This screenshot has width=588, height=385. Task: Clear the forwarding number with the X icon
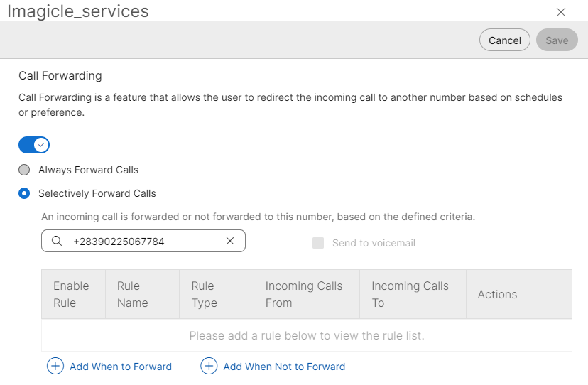click(230, 242)
